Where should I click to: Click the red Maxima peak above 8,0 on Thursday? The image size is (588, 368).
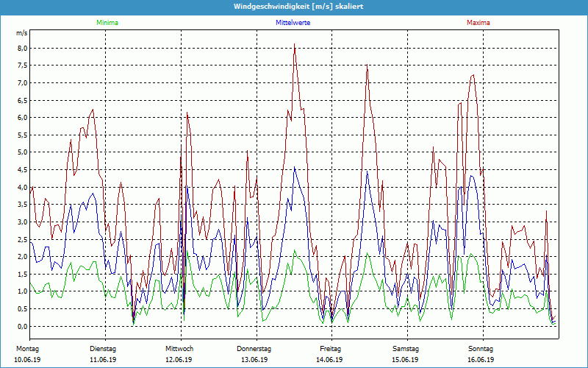[295, 44]
